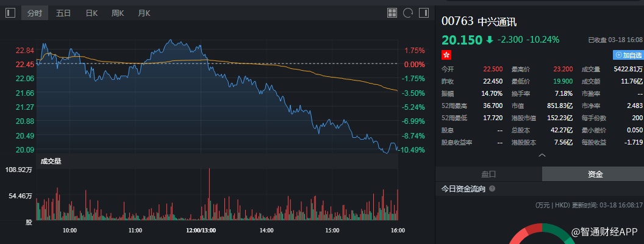
Task: Switch to the 盘口 tab
Action: (488, 174)
